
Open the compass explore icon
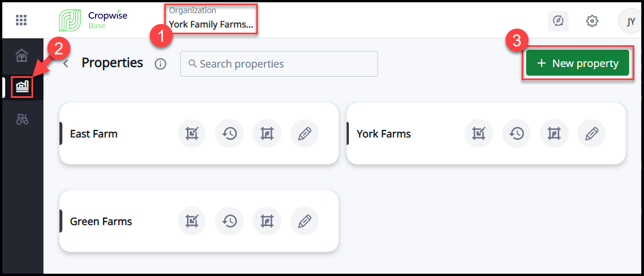[x=558, y=21]
